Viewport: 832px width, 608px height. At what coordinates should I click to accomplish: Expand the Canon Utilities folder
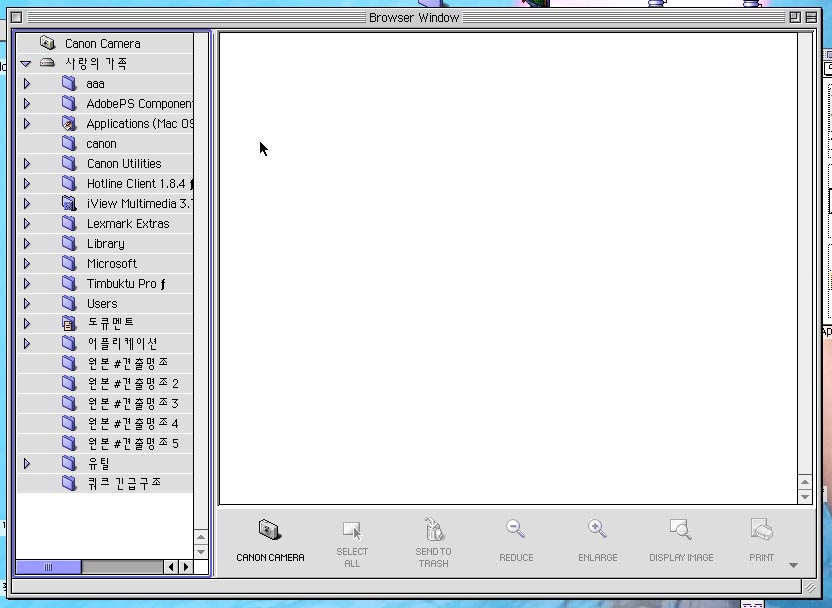(27, 164)
